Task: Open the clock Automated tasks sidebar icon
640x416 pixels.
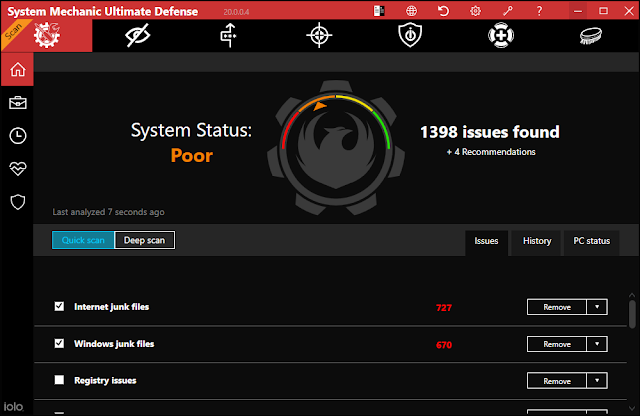Action: [18, 136]
